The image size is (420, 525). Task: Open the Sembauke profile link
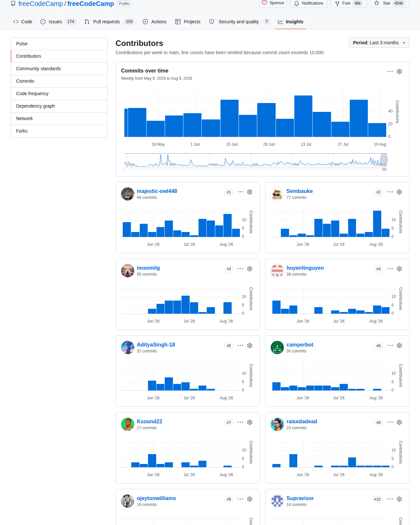click(x=300, y=191)
